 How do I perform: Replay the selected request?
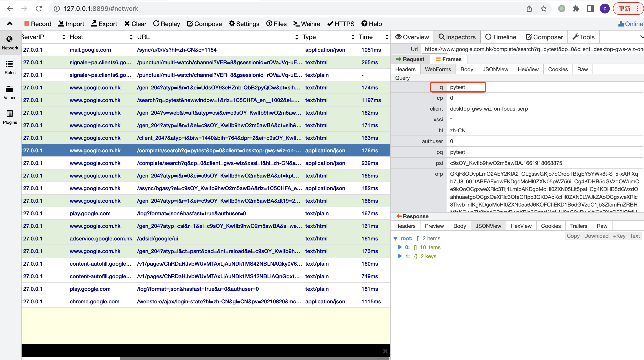coord(166,24)
